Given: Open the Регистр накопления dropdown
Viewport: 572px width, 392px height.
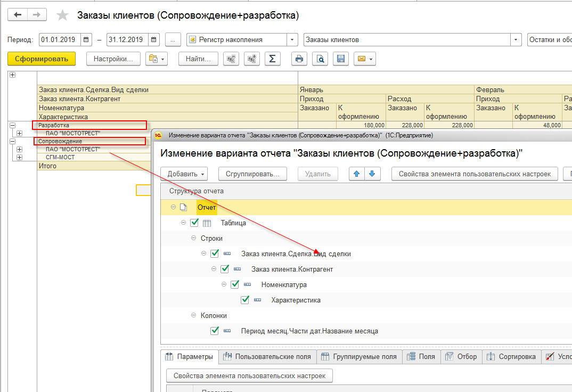Looking at the screenshot, I should [292, 40].
